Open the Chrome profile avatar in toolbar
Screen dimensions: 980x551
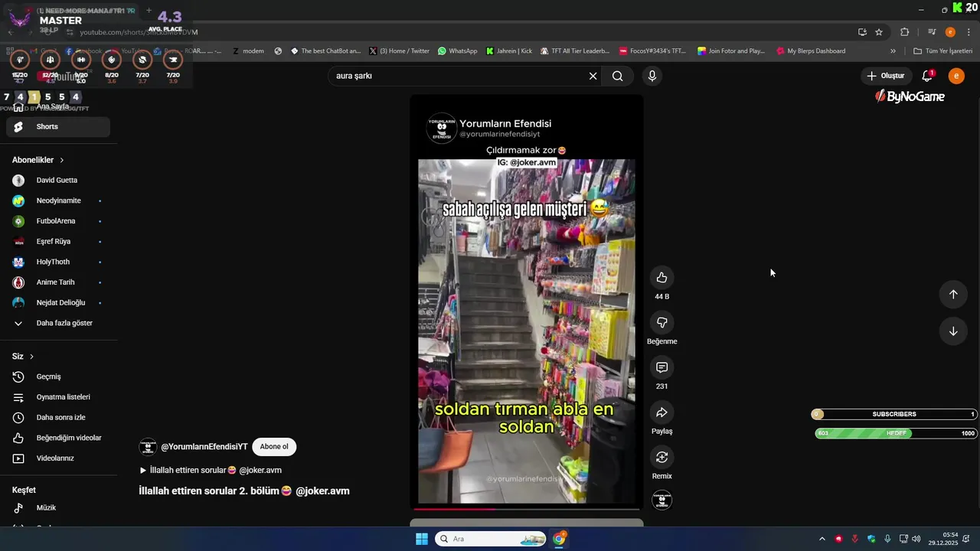point(950,32)
